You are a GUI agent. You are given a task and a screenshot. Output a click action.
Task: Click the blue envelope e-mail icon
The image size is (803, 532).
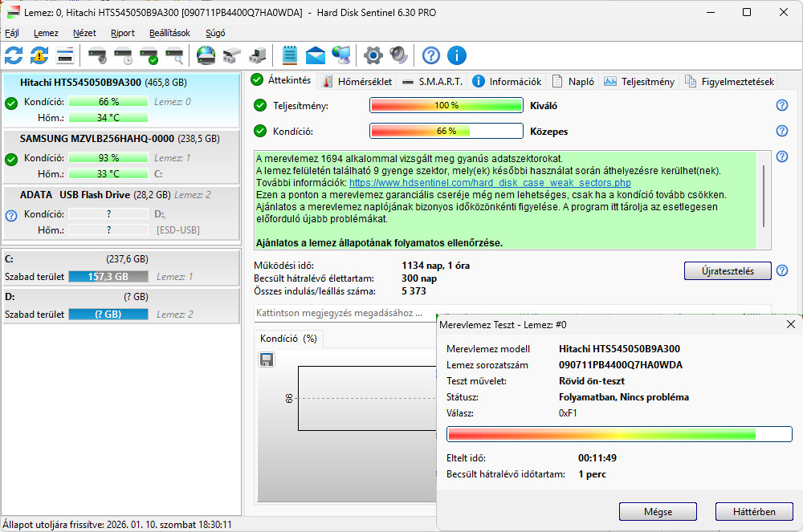(316, 55)
